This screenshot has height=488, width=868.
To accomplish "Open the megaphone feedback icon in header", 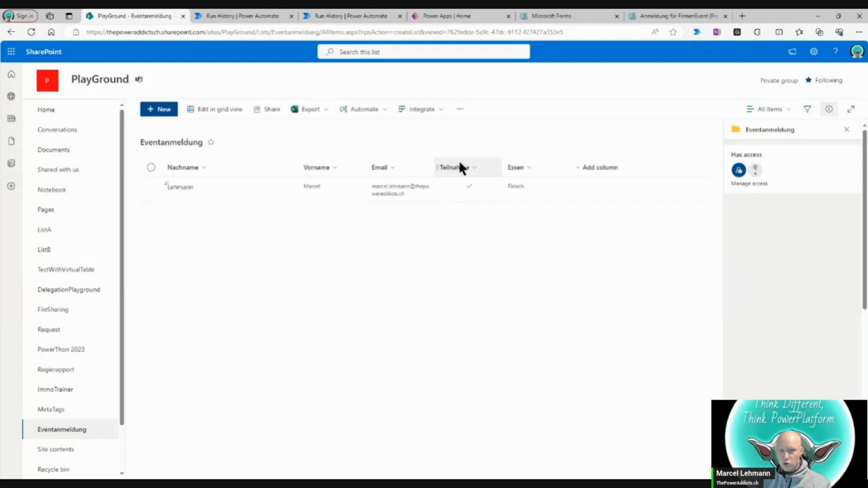I will point(792,52).
